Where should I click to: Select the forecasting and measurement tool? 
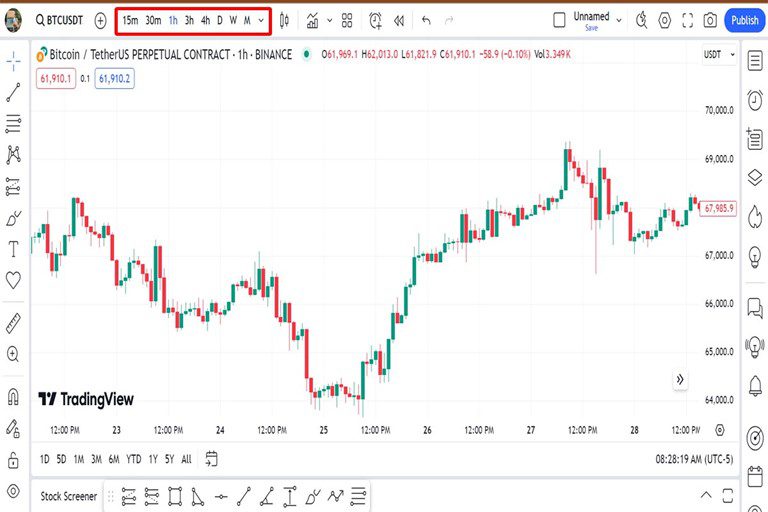click(13, 187)
